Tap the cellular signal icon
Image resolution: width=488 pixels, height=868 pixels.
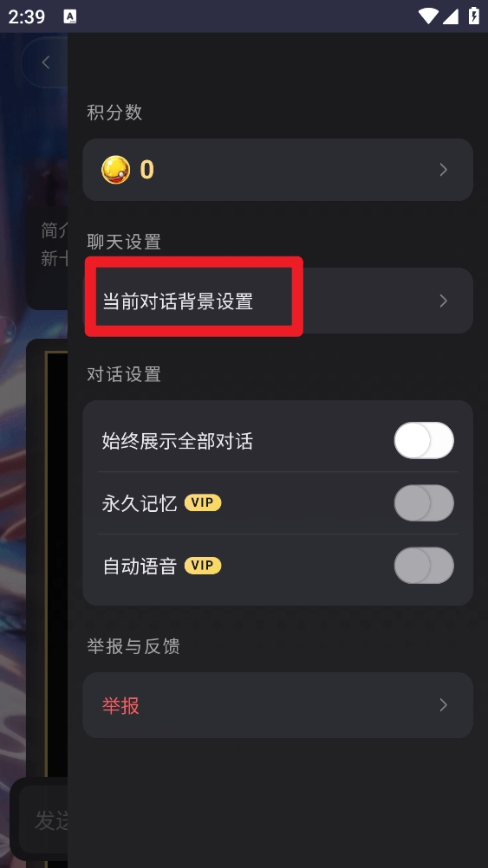click(451, 16)
